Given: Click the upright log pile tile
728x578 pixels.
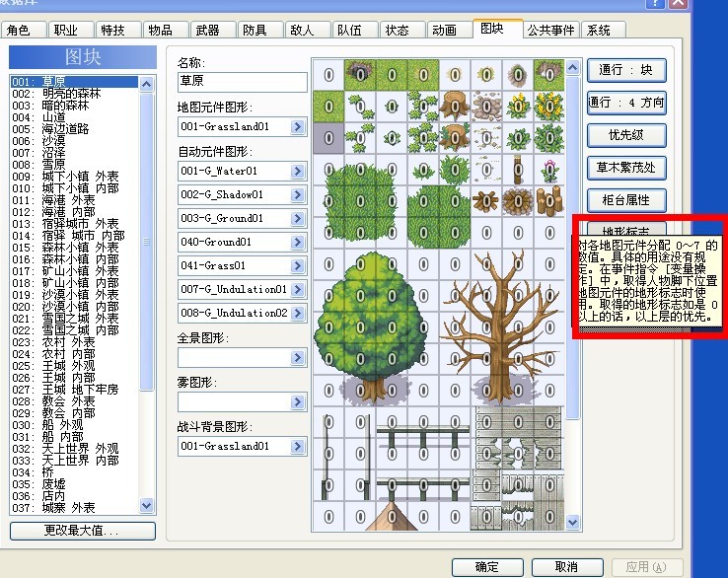Looking at the screenshot, I should [x=549, y=201].
